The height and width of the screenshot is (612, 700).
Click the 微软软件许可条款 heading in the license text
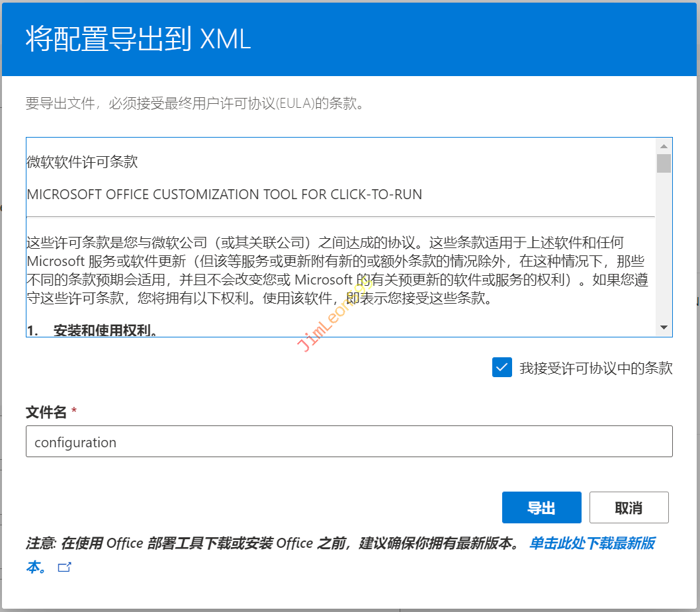82,162
